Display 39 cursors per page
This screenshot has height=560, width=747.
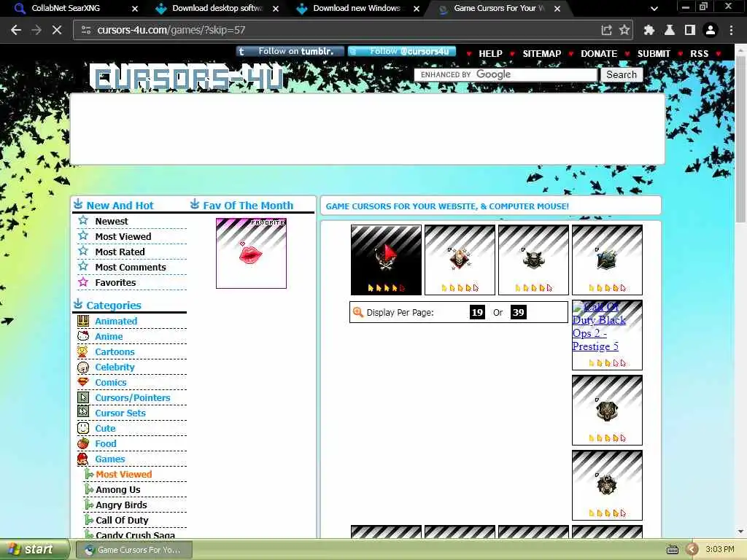(519, 312)
